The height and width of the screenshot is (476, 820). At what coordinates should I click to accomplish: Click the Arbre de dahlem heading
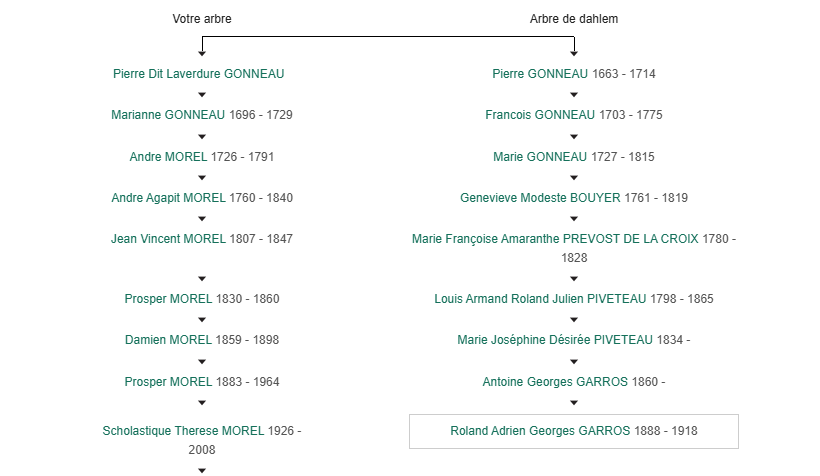574,19
